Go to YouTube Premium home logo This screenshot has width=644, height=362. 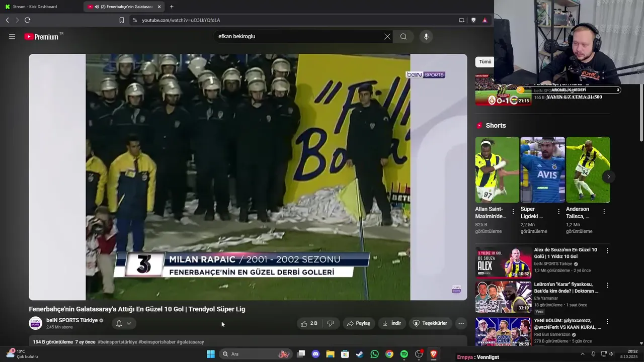(x=42, y=36)
